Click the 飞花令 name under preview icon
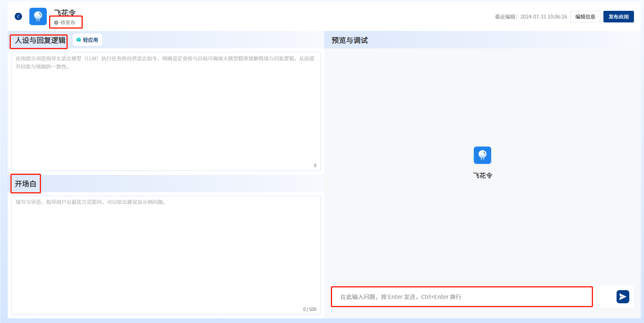 click(482, 176)
